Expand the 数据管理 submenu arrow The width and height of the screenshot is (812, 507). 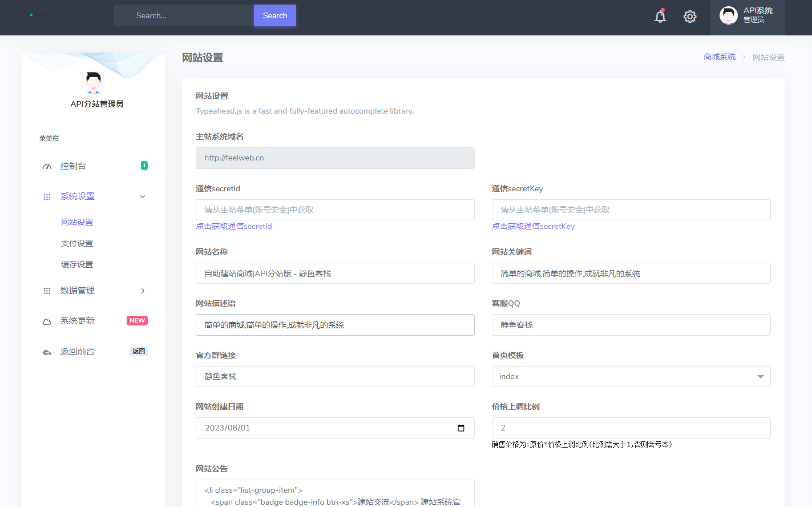pos(143,291)
